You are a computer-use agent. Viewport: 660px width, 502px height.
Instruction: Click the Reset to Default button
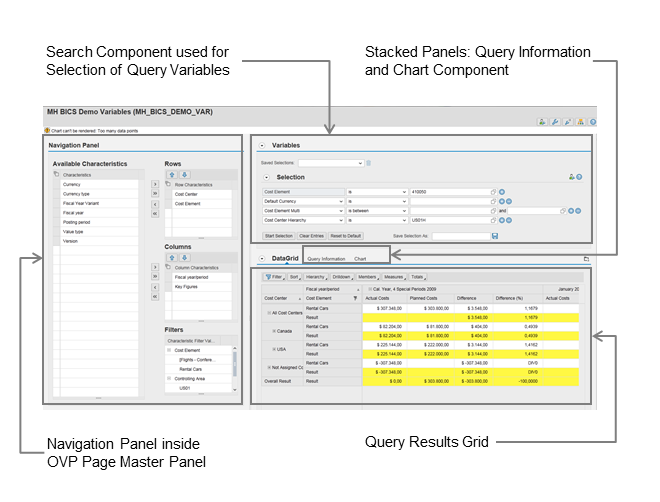346,236
